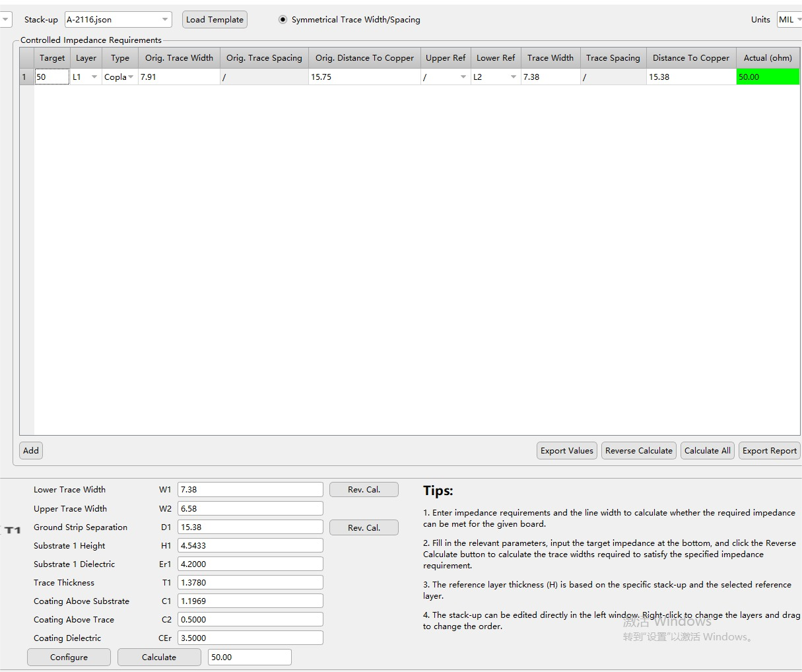Click the Substrate 1 Height H1 field
802x672 pixels.
(250, 546)
